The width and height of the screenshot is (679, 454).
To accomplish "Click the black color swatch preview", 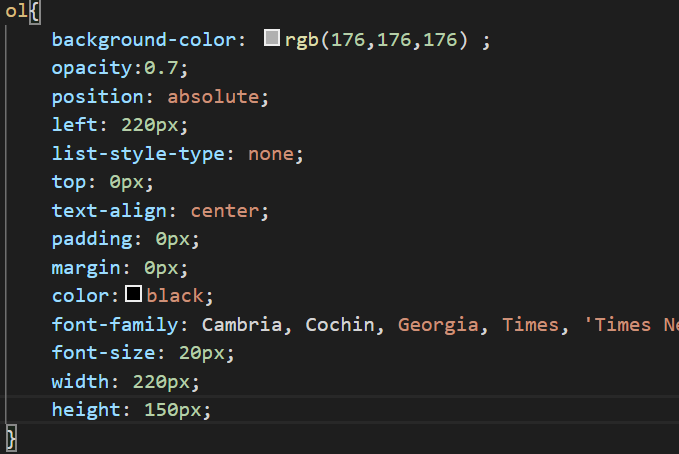I will [134, 295].
